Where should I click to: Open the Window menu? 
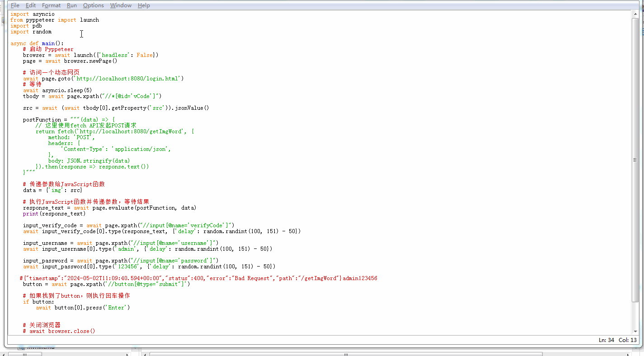point(121,5)
